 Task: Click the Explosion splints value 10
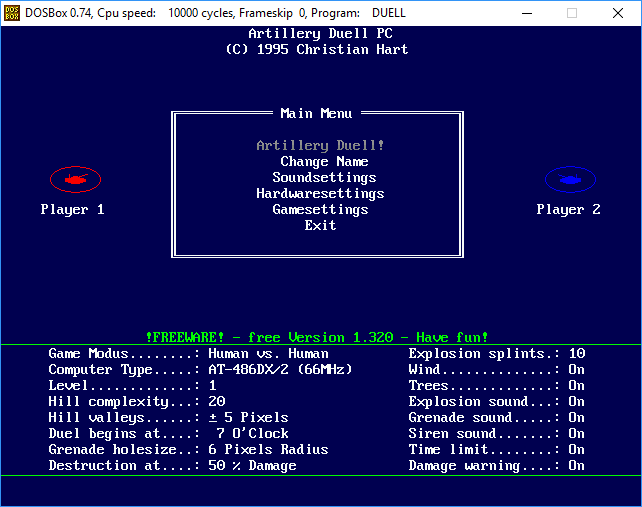pyautogui.click(x=576, y=353)
